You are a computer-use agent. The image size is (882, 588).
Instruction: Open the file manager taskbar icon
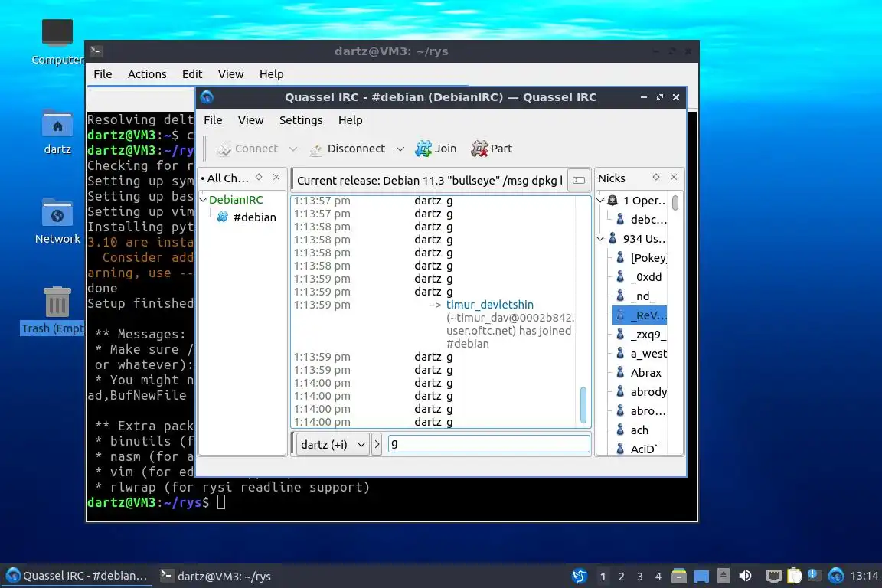[679, 576]
